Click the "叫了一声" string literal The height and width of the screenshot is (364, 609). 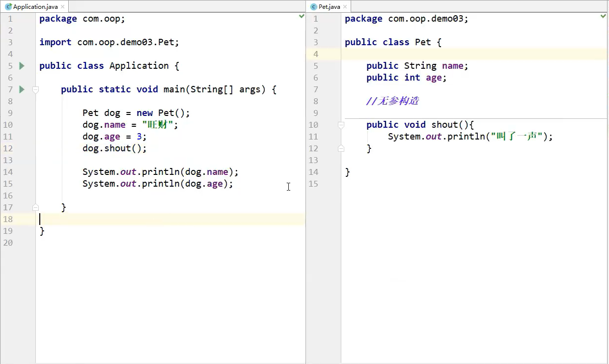tap(516, 137)
